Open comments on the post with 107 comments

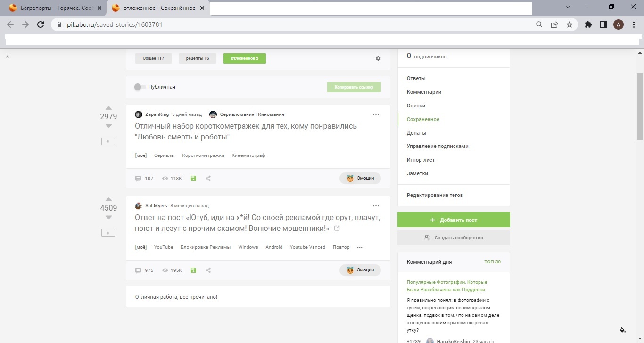144,179
